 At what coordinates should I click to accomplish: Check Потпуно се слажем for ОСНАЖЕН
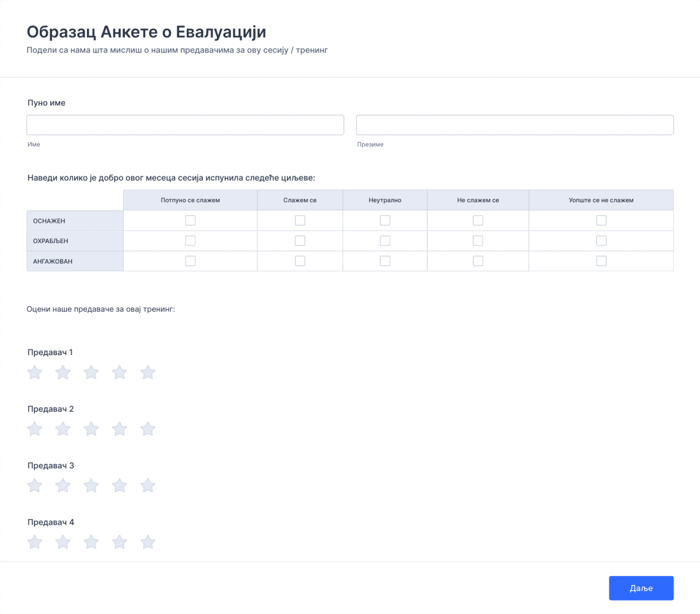tap(190, 220)
